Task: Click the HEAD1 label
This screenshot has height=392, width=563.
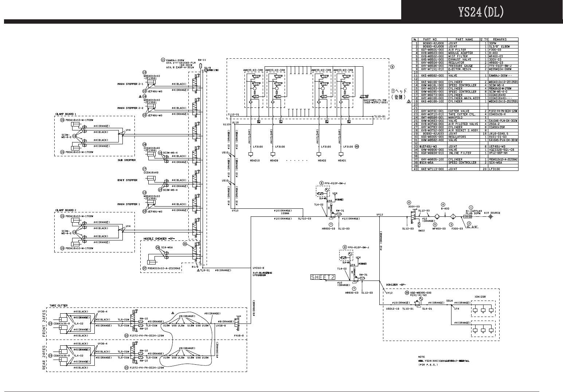Action: [x=342, y=160]
